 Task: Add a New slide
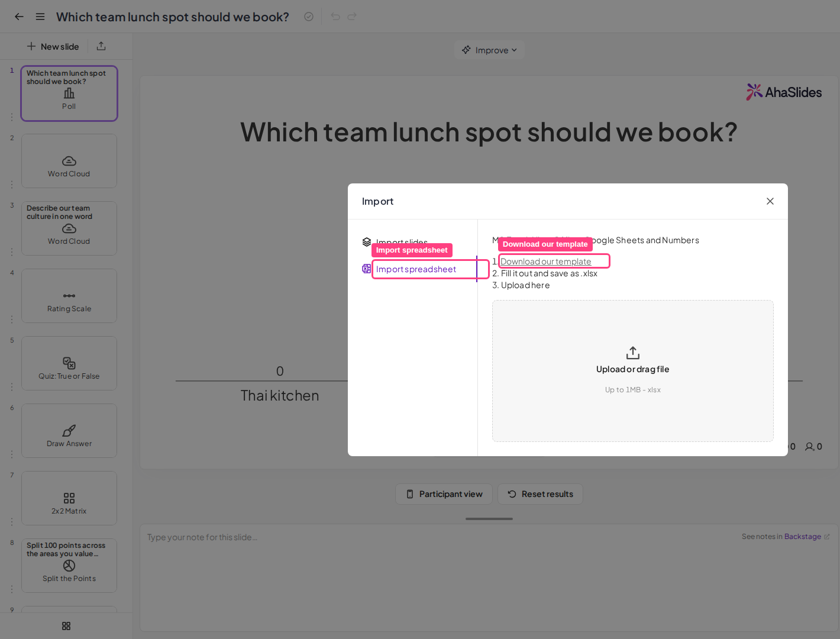(53, 46)
